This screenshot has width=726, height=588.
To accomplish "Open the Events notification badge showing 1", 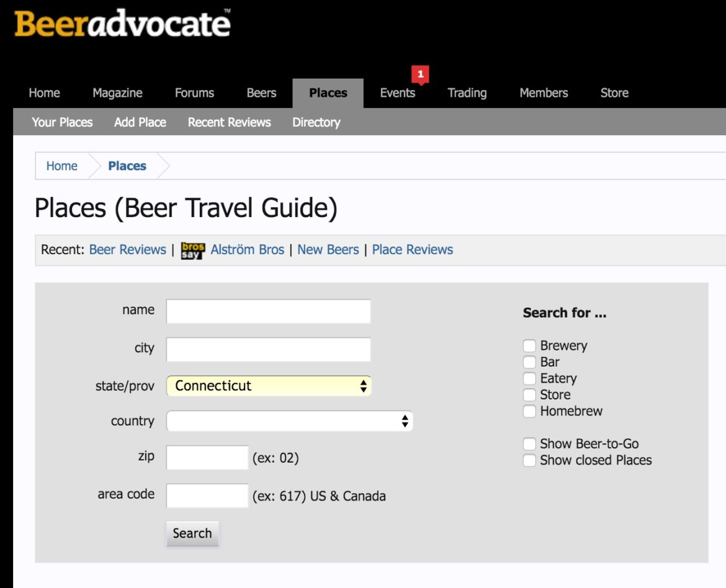I will pyautogui.click(x=420, y=74).
